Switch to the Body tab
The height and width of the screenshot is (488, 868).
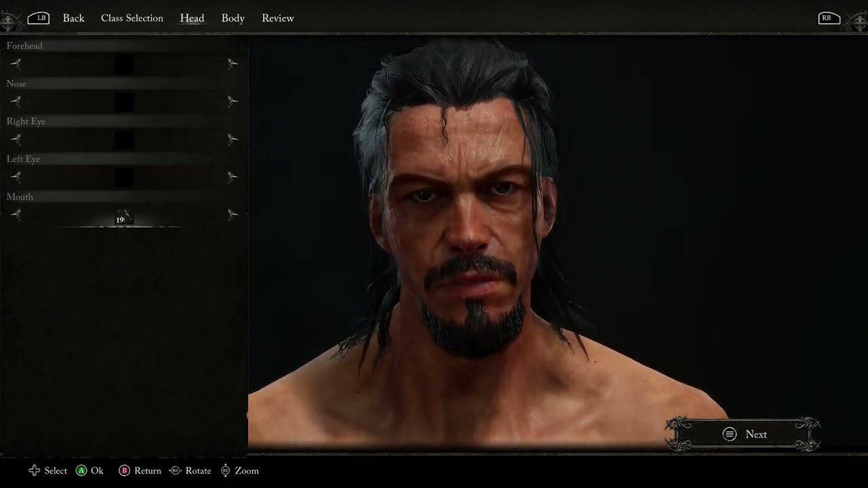click(x=233, y=18)
